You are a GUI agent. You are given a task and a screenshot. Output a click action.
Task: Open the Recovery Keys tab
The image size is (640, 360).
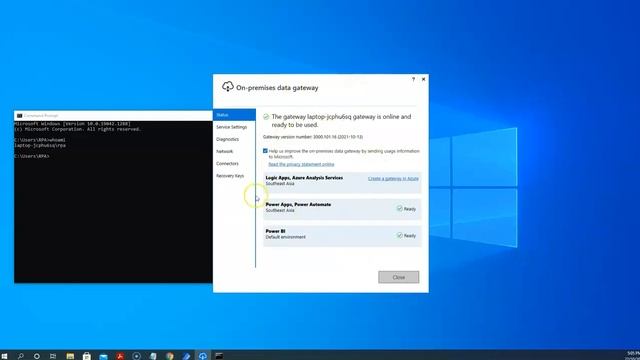click(230, 176)
